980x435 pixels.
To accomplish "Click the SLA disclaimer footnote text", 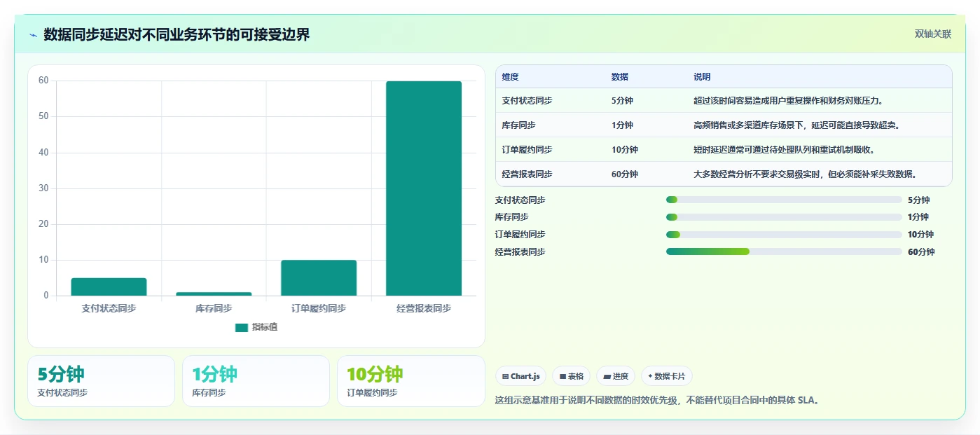I will pos(657,401).
